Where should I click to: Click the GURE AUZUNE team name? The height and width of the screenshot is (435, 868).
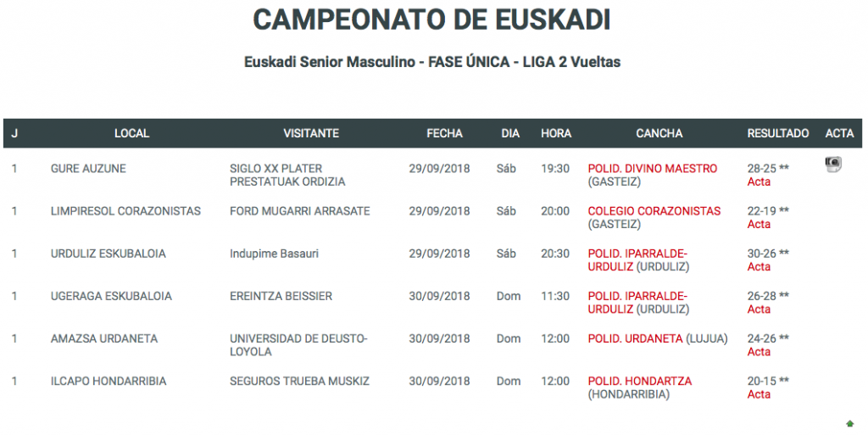[x=88, y=169]
